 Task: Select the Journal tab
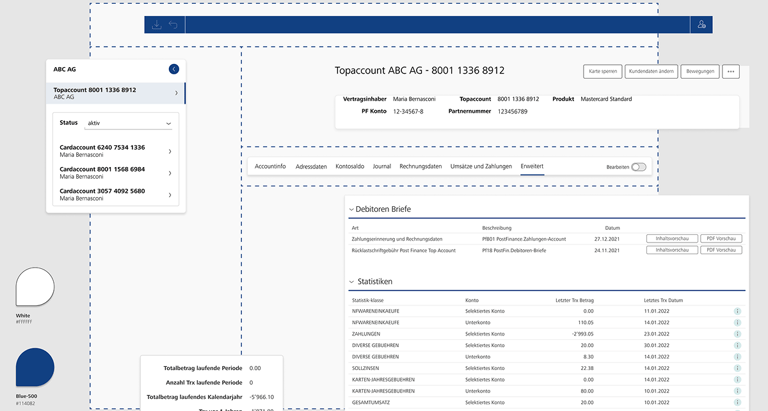click(x=382, y=167)
